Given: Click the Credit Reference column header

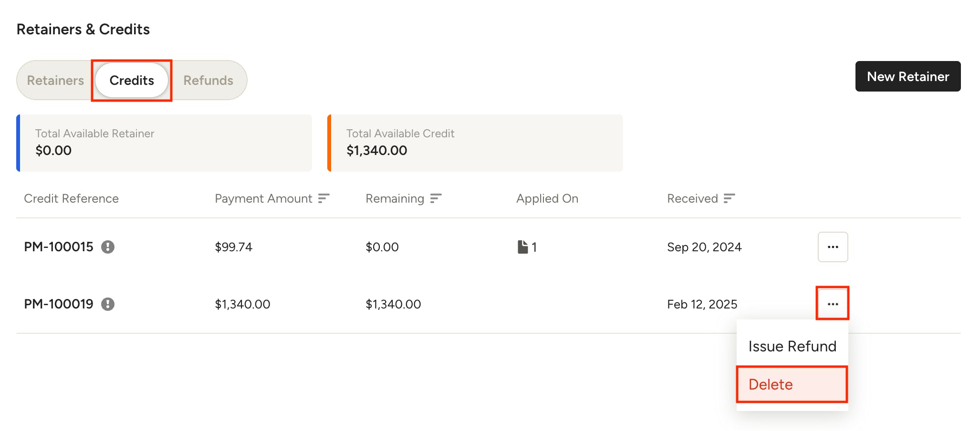Looking at the screenshot, I should point(72,198).
